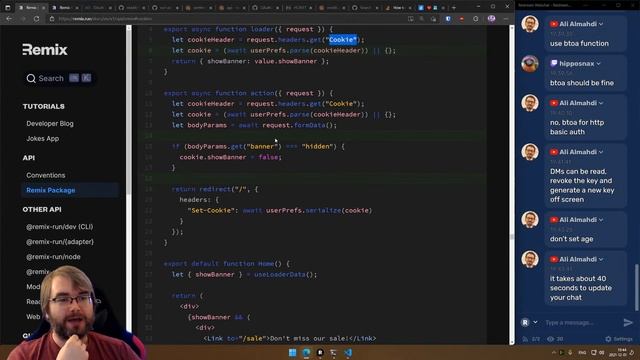Click the chat panel scrollbar

636,287
